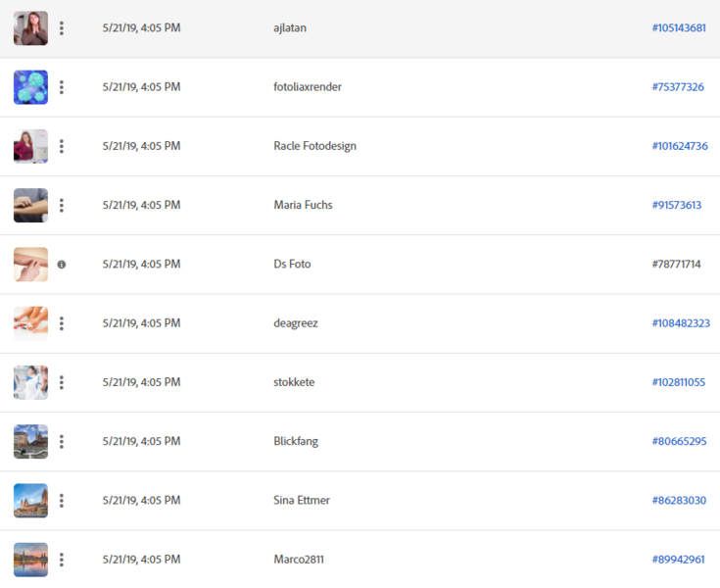
Task: Open more options for Sina Ettmer row
Action: pos(62,500)
